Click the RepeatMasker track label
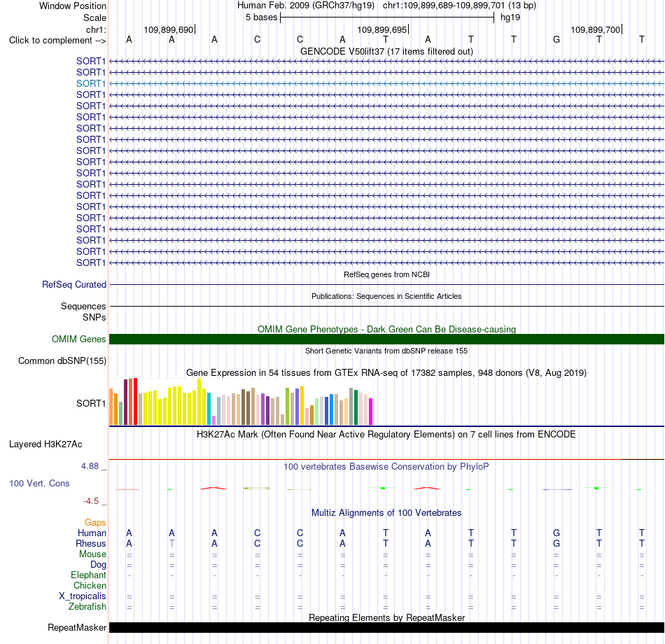This screenshot has width=665, height=644. tap(77, 627)
